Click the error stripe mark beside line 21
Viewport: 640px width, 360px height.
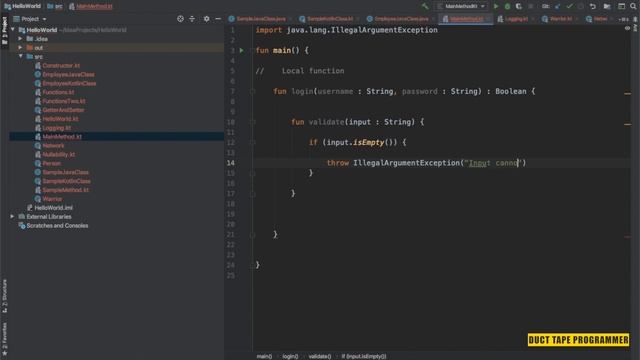627,236
